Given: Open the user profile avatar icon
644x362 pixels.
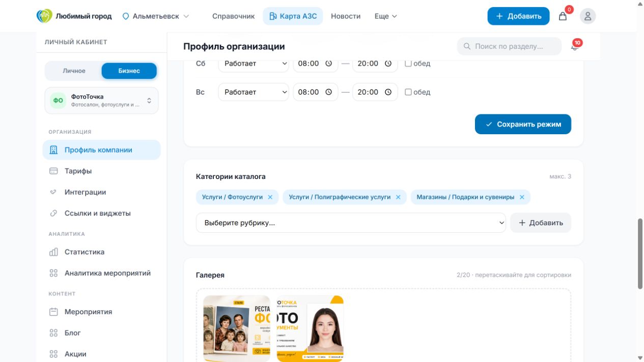Looking at the screenshot, I should pos(587,16).
